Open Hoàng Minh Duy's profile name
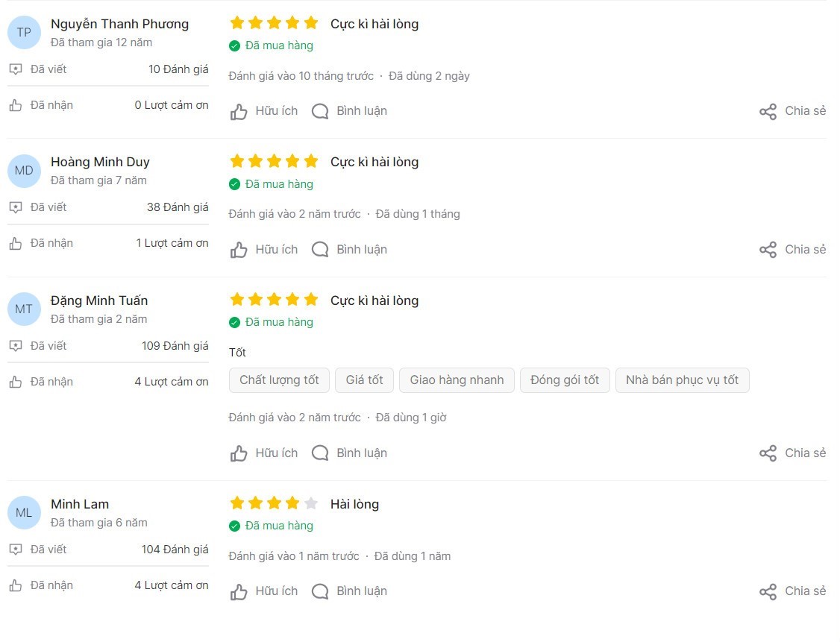 [x=100, y=162]
